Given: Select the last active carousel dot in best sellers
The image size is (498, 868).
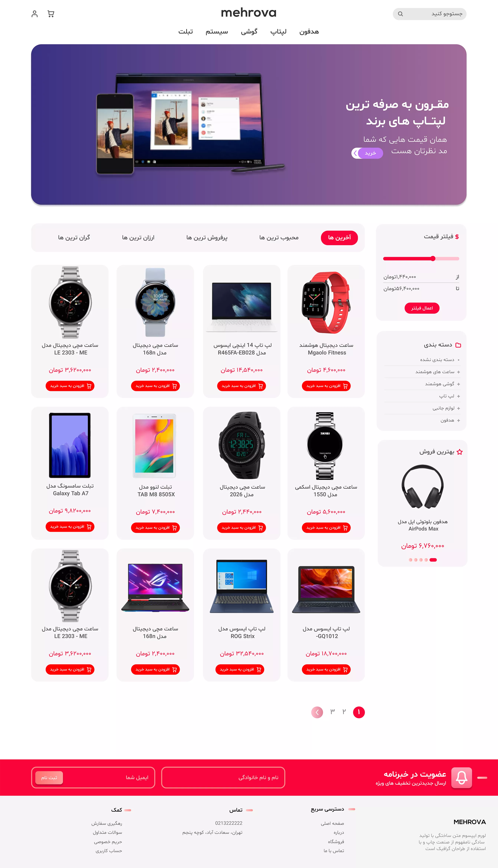Looking at the screenshot, I should 433,560.
